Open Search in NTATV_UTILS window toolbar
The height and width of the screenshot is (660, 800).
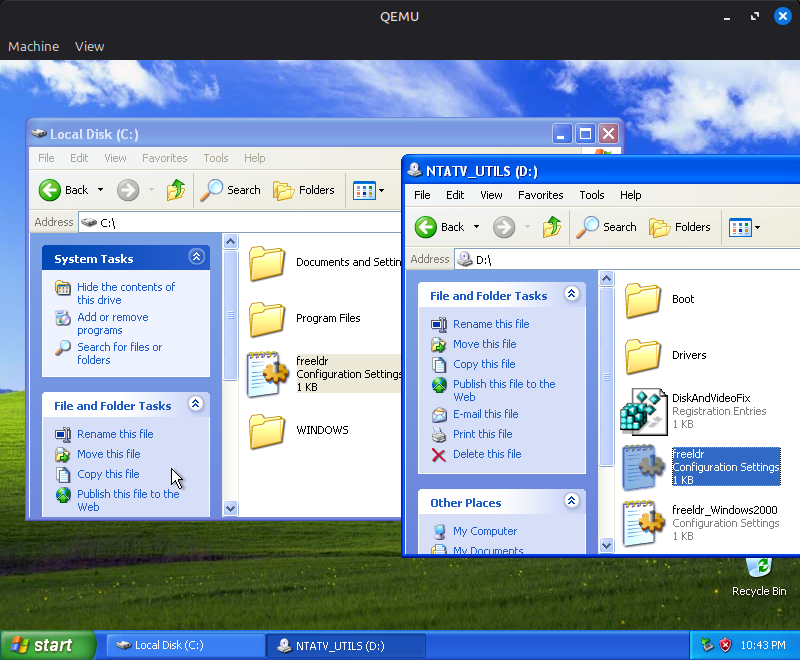[607, 227]
